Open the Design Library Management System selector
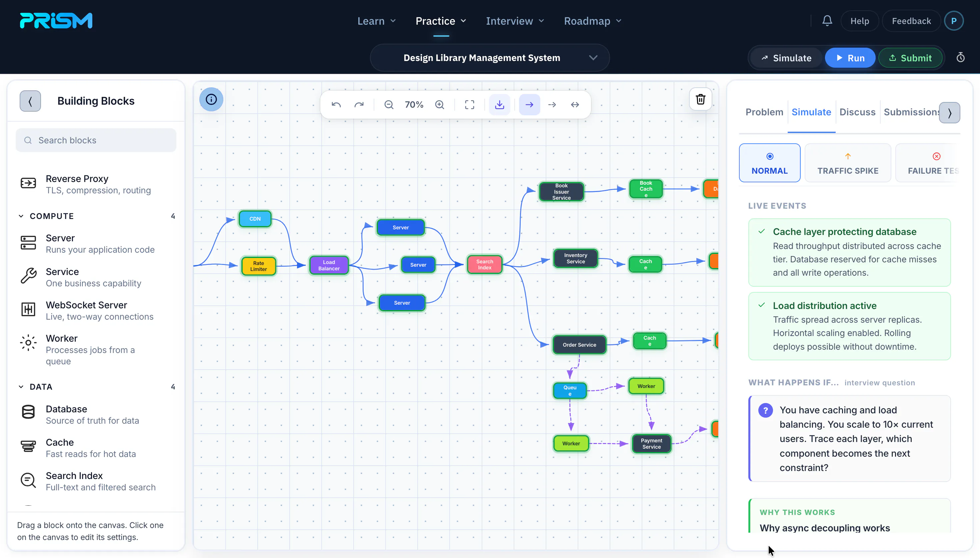The width and height of the screenshot is (980, 558). coord(490,58)
